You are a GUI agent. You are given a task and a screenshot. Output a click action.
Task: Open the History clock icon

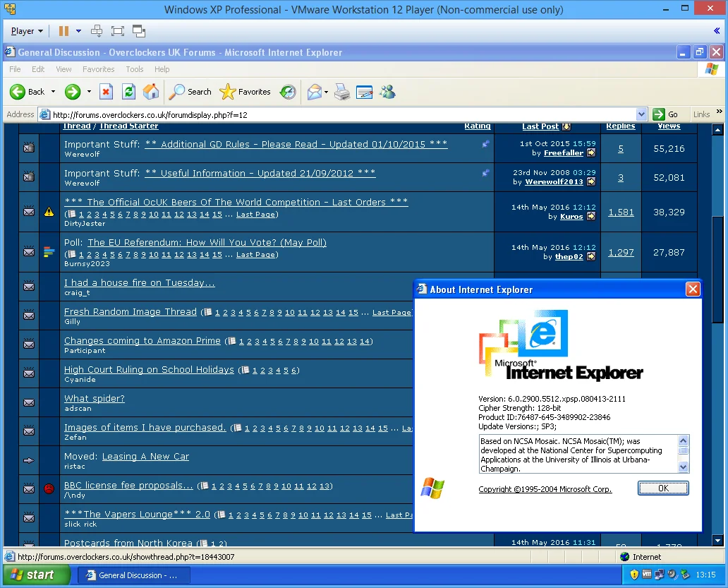(288, 92)
